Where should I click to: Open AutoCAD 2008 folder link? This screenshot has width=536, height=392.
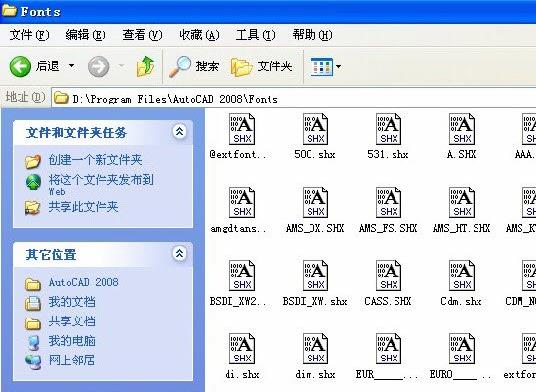pos(83,282)
